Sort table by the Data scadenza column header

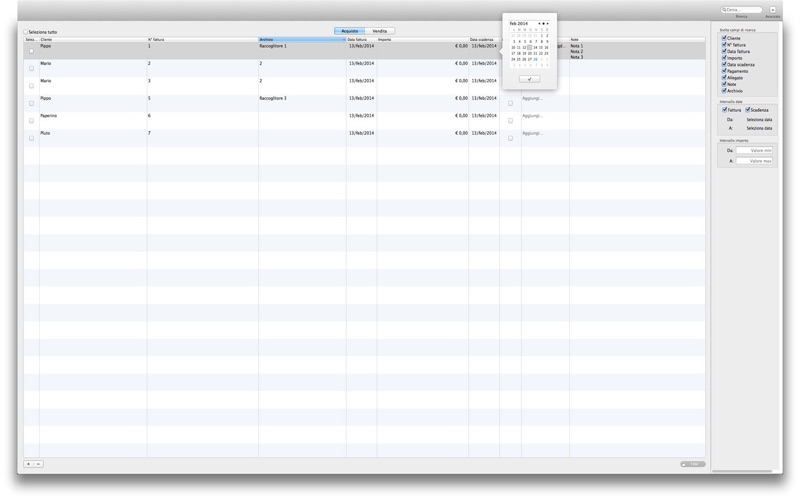click(x=484, y=39)
